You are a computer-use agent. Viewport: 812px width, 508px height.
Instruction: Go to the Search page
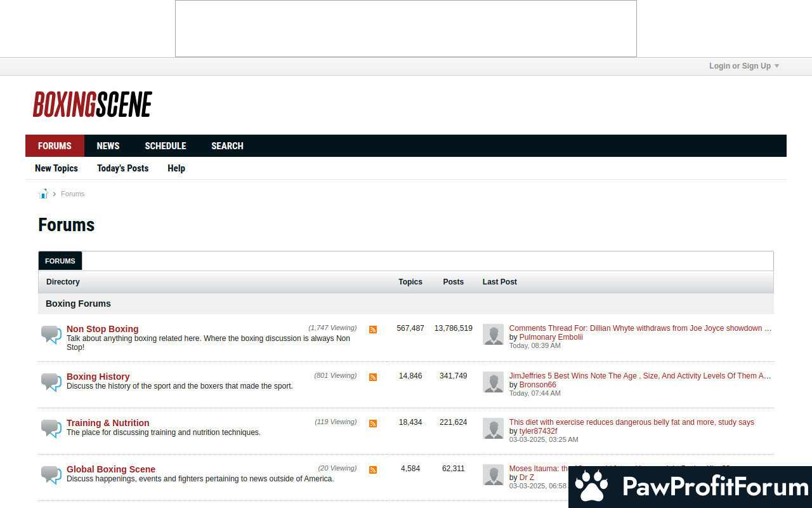(227, 146)
